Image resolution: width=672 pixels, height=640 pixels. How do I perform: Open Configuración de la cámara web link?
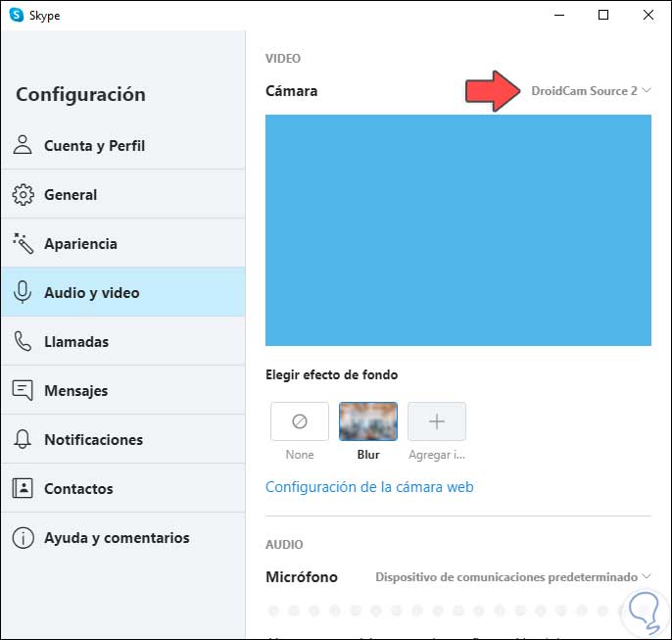pos(369,487)
